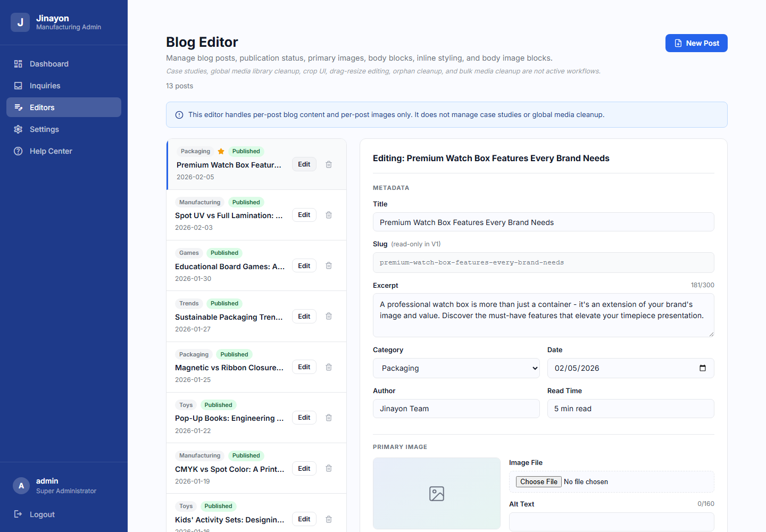Image resolution: width=766 pixels, height=532 pixels.
Task: Click the 2026-02-03 date text
Action: coord(194,228)
